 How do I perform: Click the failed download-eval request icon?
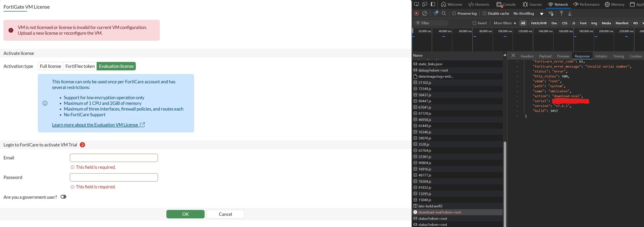[x=415, y=212]
